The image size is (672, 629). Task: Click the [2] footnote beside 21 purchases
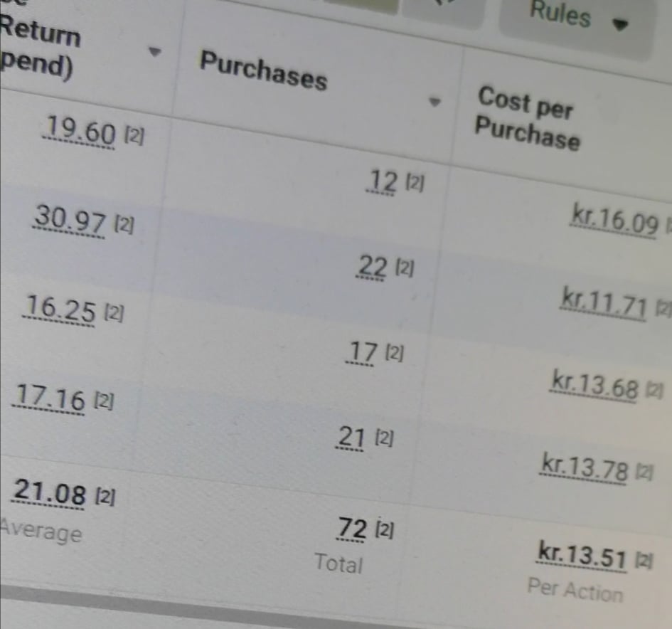384,438
